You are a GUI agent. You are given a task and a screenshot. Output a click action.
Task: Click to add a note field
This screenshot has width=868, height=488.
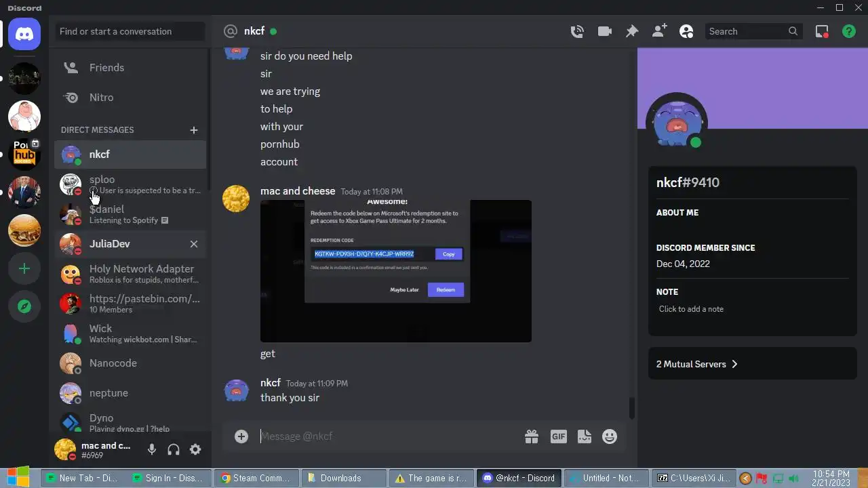tap(753, 309)
